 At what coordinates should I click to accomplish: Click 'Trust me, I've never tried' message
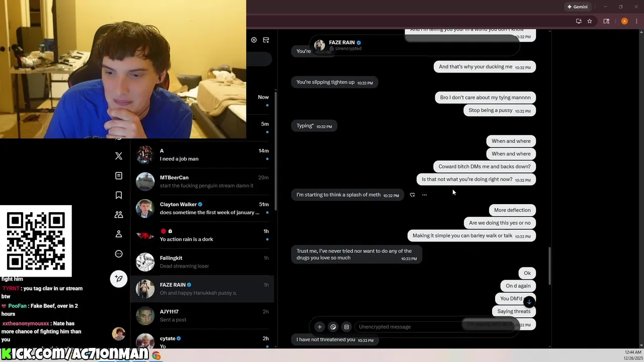tap(357, 254)
